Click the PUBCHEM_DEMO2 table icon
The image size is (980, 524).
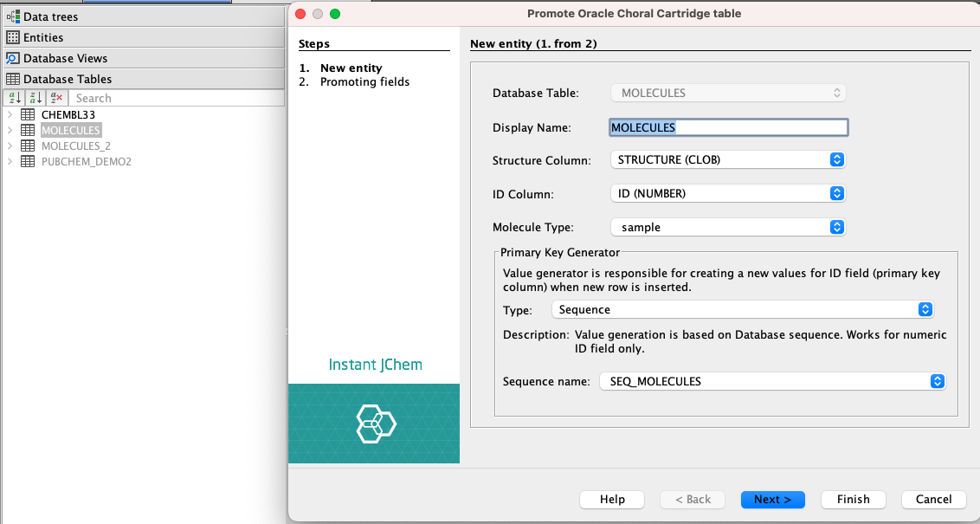(x=28, y=161)
